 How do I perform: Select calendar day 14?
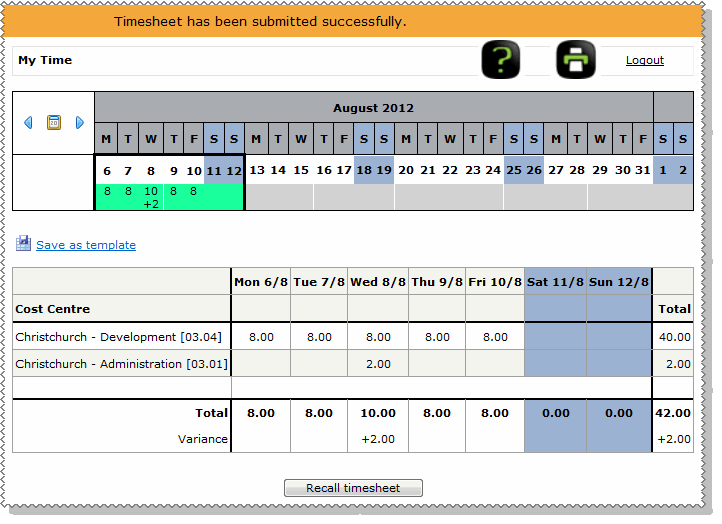[x=278, y=170]
